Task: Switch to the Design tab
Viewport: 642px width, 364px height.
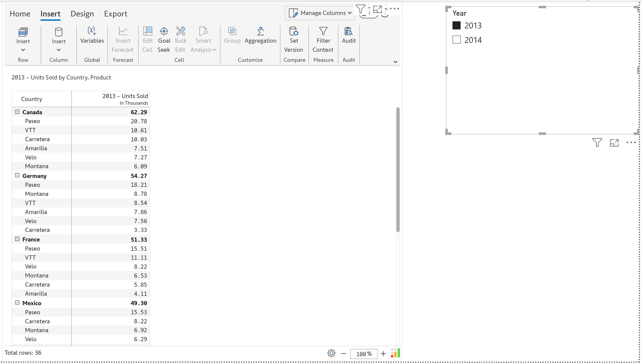Action: point(82,14)
